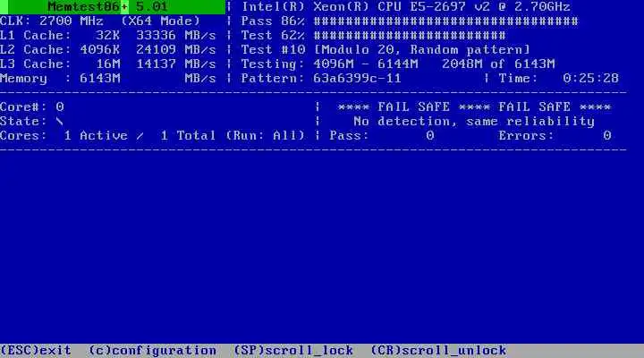Click the elapsed Time value 0:25:28
This screenshot has width=644, height=358.
click(x=590, y=78)
